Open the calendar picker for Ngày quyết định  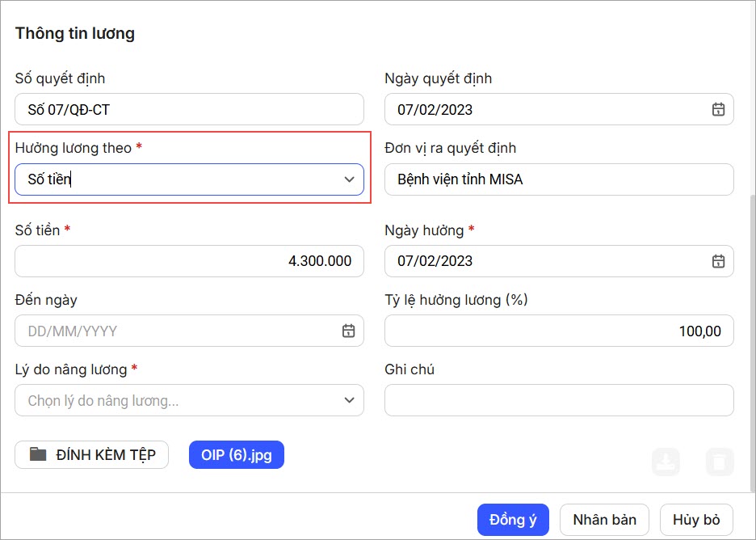coord(717,110)
